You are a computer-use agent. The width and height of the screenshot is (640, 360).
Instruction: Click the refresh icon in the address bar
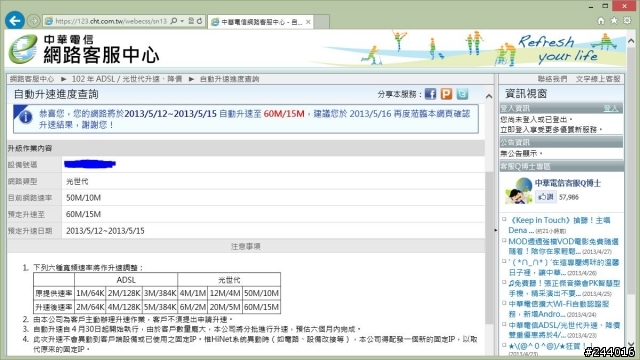coord(200,21)
